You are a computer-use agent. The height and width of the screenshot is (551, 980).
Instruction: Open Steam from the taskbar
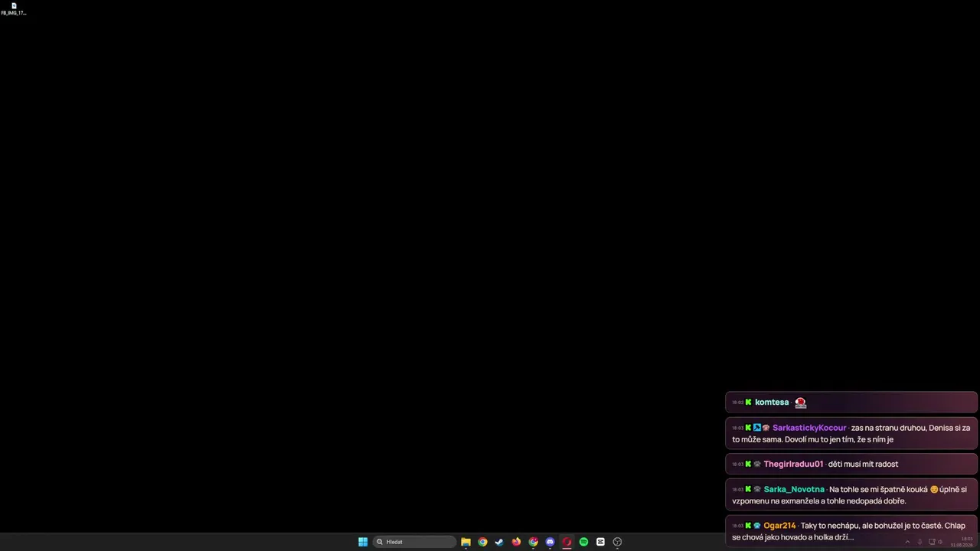(x=499, y=542)
